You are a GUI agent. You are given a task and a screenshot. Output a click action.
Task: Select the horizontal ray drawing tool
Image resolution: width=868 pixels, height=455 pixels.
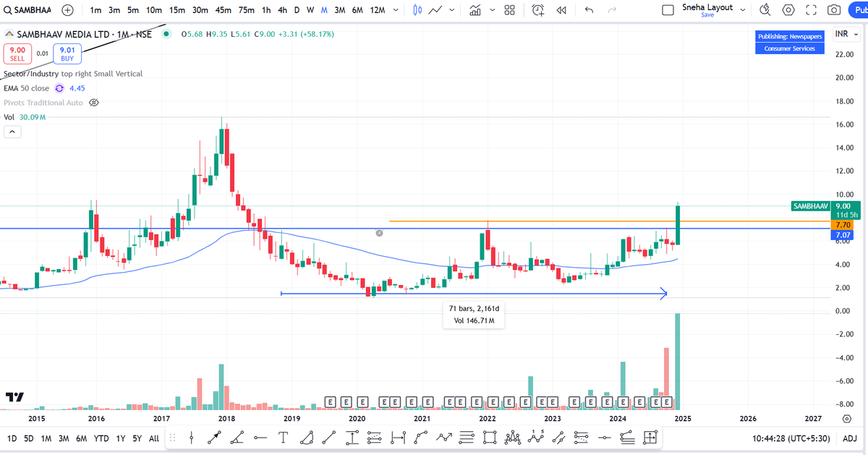(x=260, y=438)
